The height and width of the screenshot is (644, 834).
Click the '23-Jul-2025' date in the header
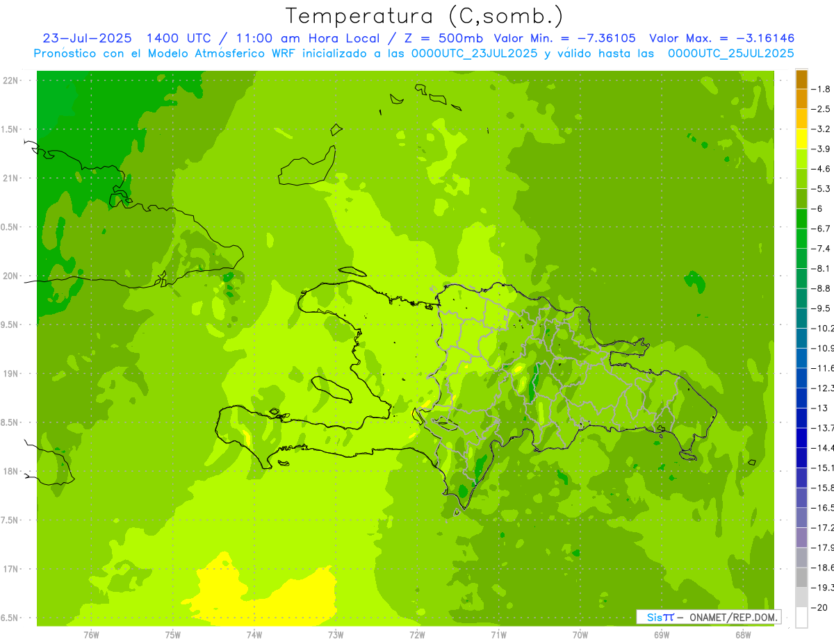[88, 38]
